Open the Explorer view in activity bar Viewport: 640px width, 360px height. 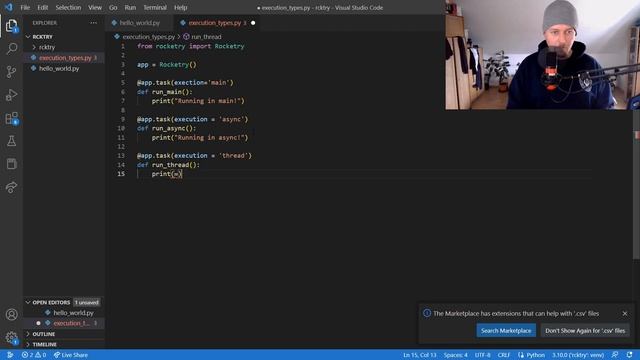point(11,26)
